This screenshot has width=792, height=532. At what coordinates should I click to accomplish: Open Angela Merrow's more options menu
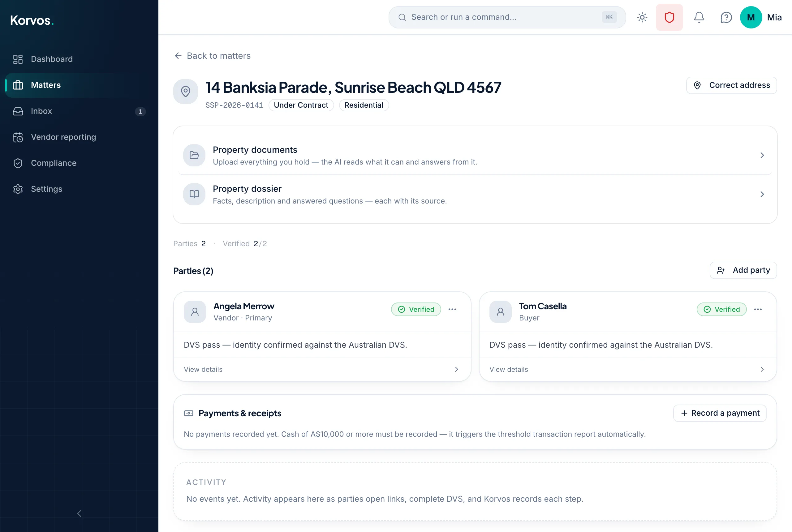pyautogui.click(x=452, y=309)
